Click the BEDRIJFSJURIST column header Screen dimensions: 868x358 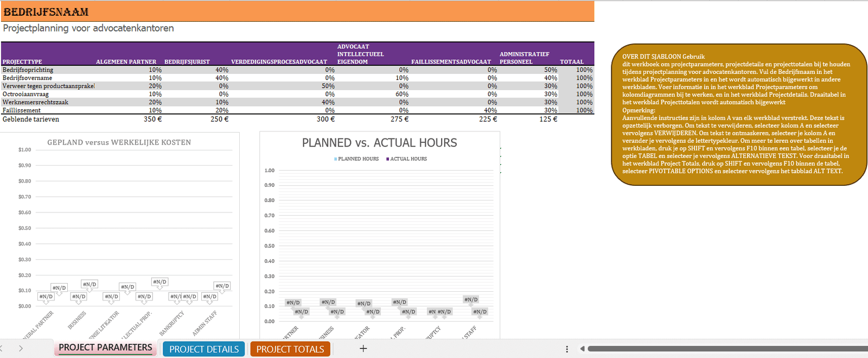coord(187,62)
